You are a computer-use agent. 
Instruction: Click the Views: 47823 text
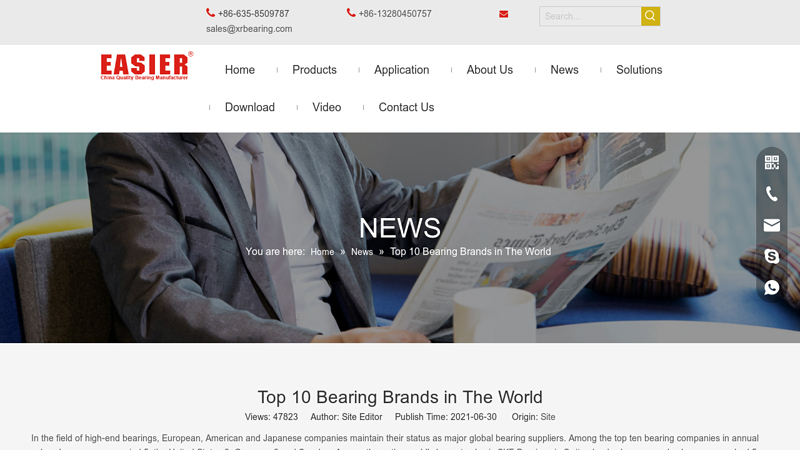271,417
